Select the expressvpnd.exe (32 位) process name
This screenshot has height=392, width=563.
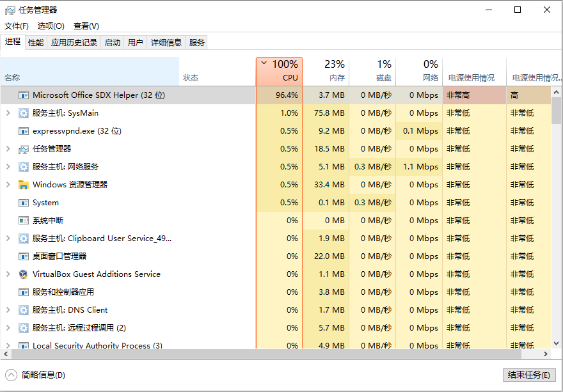pos(77,131)
